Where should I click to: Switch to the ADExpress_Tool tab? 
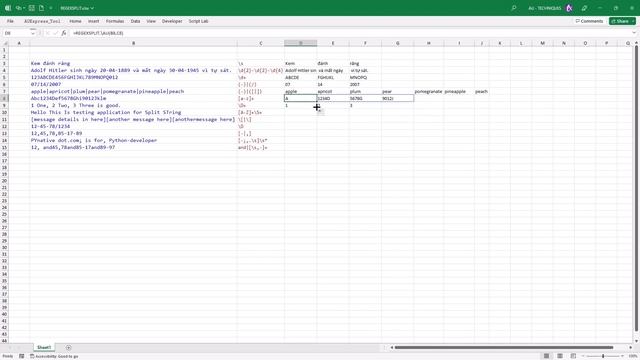coord(42,21)
